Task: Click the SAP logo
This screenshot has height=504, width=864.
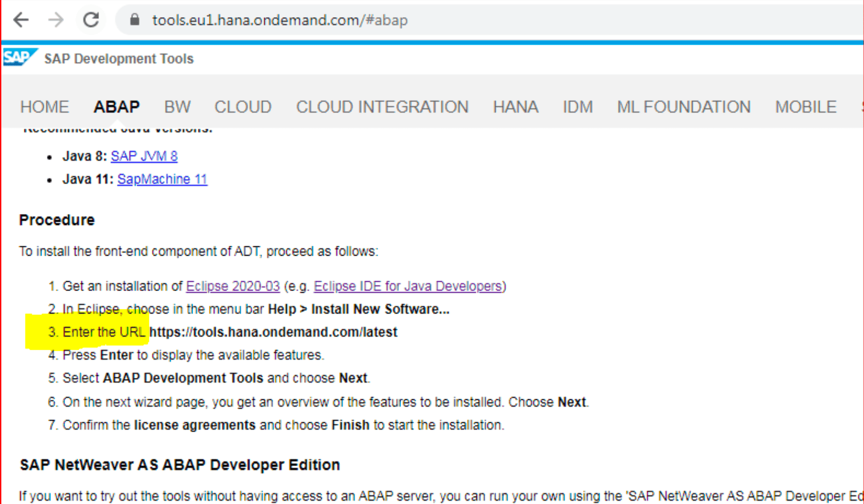Action: click(x=19, y=57)
